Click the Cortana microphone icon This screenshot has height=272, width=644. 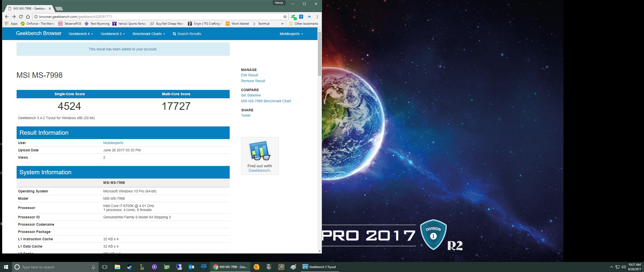click(x=93, y=267)
